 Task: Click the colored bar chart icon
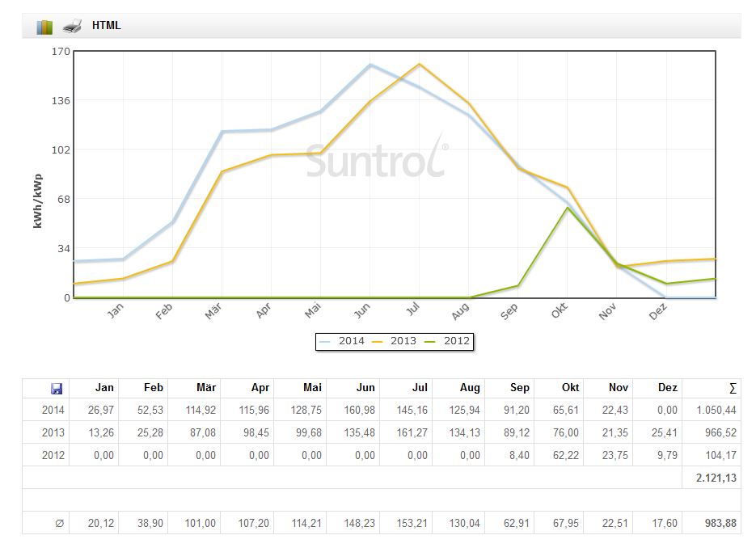44,27
